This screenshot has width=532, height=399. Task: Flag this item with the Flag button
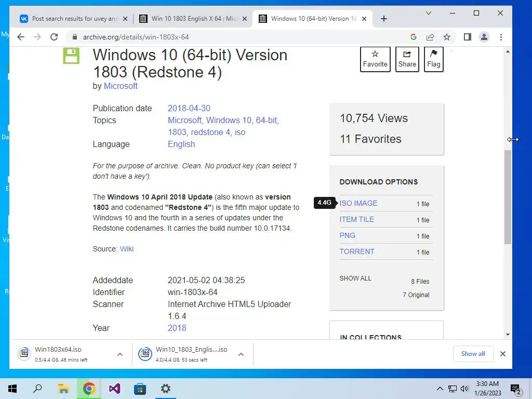click(434, 59)
